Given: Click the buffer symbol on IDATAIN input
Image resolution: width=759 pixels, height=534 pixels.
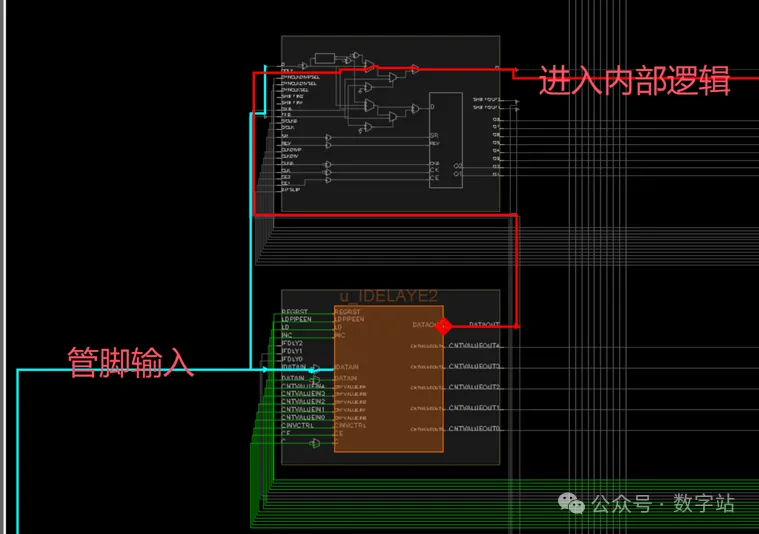Looking at the screenshot, I should (x=316, y=368).
